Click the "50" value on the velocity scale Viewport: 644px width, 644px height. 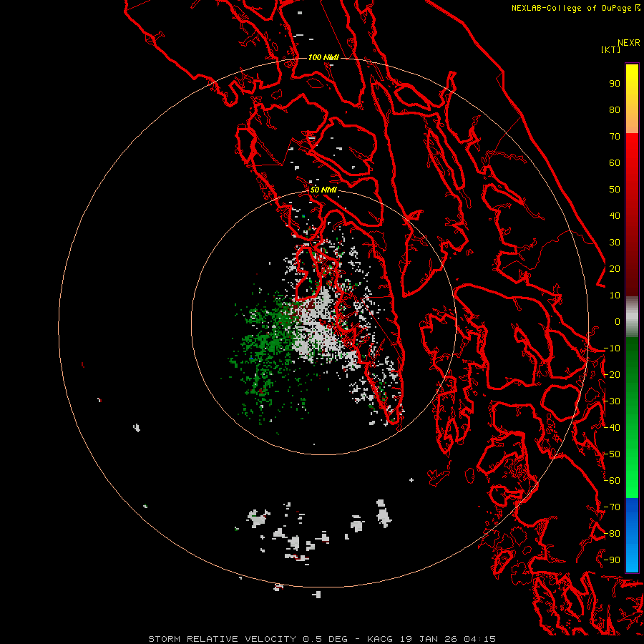(x=615, y=190)
